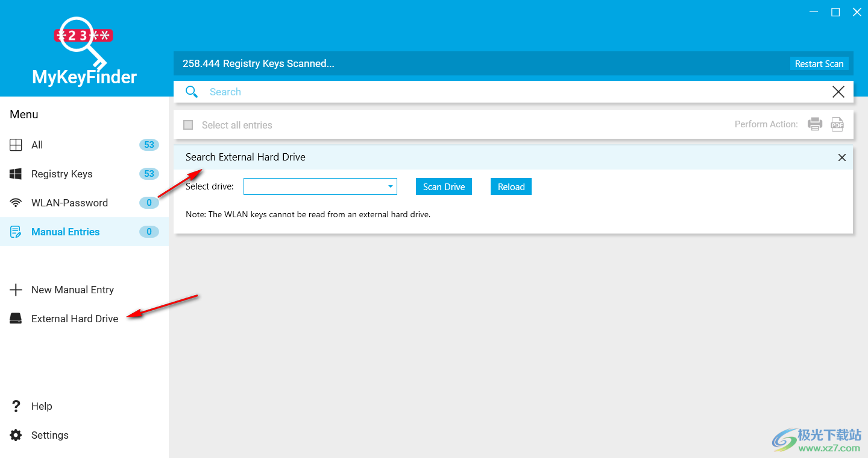
Task: Click the search magnifier icon
Action: point(192,92)
